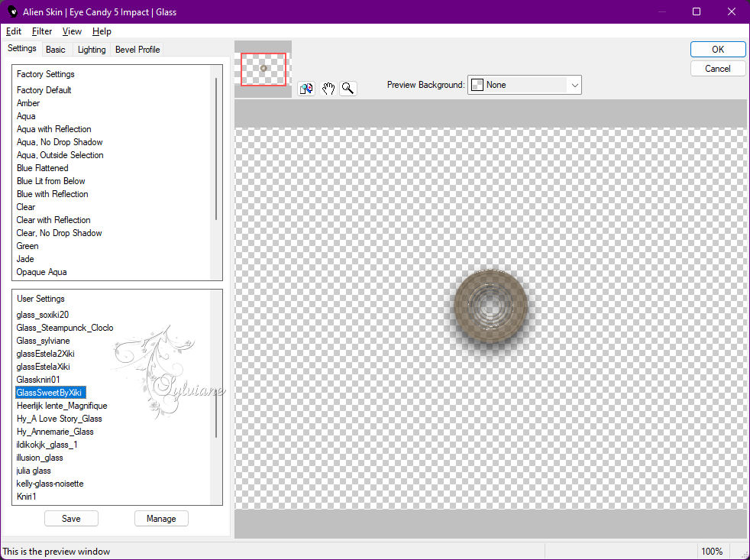750x560 pixels.
Task: Select glassEstelaXiki user setting
Action: tap(43, 366)
